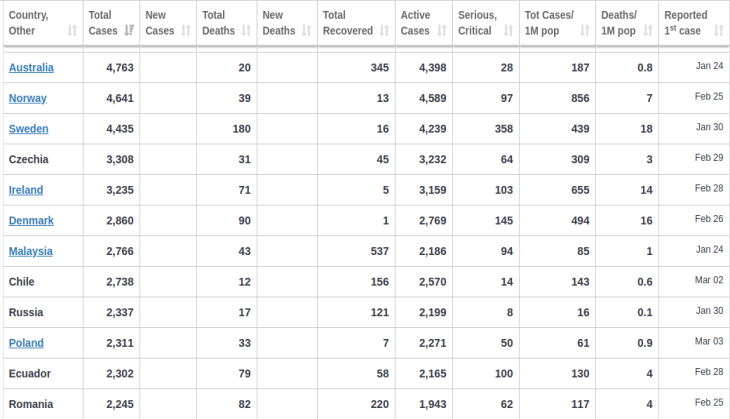730x419 pixels.
Task: Click the Denmark link
Action: coord(31,221)
